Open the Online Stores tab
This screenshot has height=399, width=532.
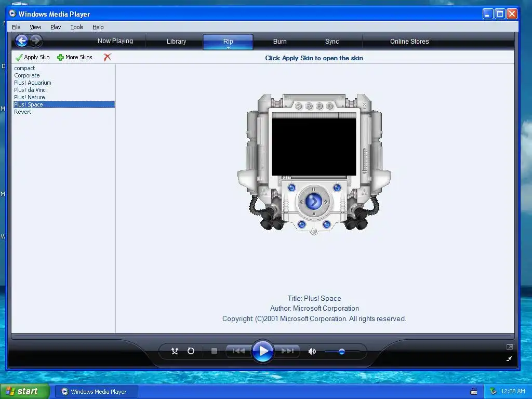tap(409, 42)
